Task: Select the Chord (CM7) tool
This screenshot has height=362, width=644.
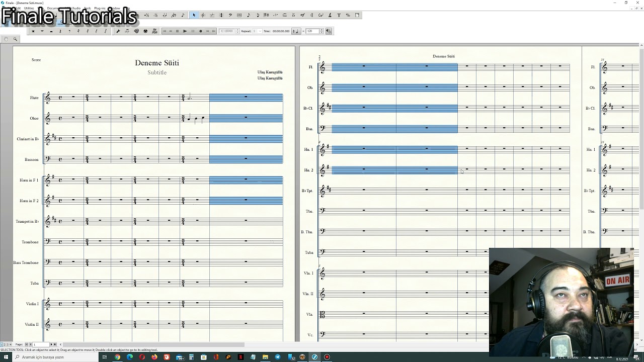Action: [320, 15]
